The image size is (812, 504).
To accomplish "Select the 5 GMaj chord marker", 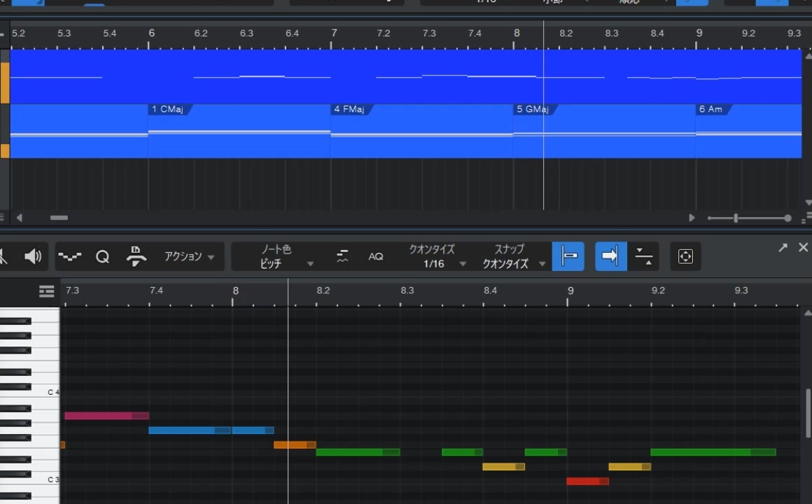I will pos(534,109).
